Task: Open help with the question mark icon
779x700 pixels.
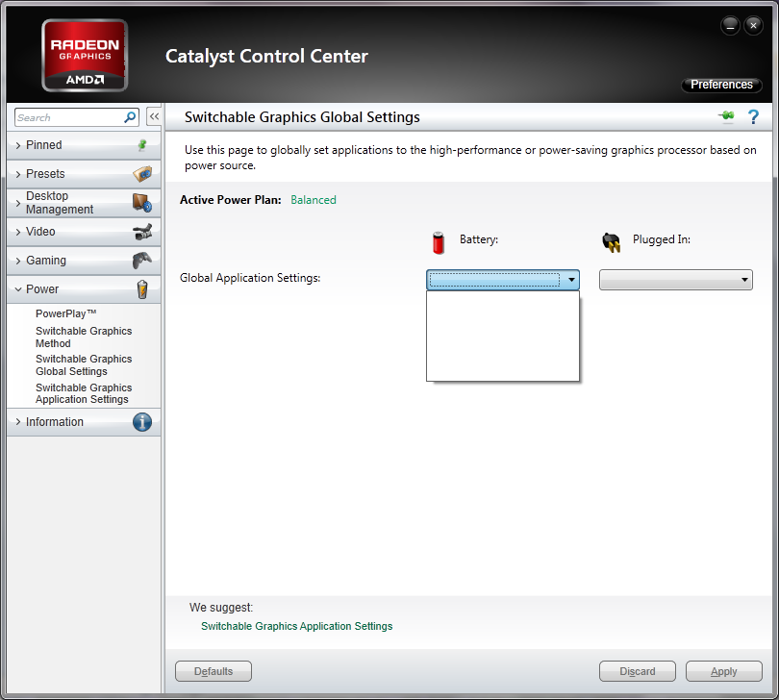Action: (753, 116)
